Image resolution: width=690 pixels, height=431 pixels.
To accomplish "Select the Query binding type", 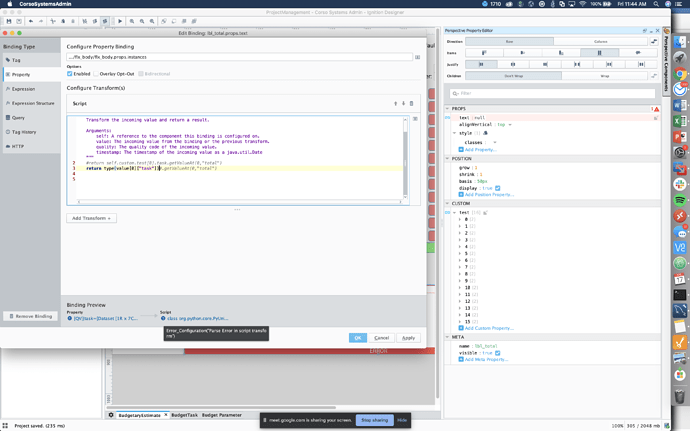I will 31,118.
